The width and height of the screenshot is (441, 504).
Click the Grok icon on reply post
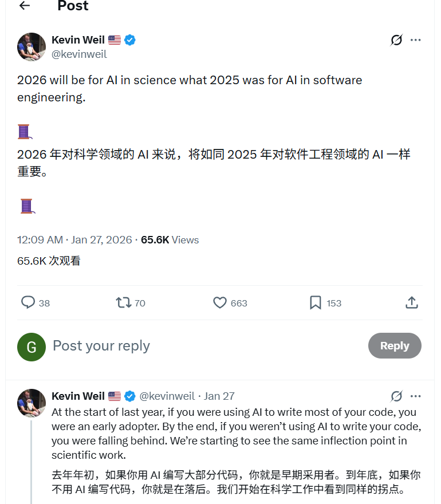coord(396,396)
